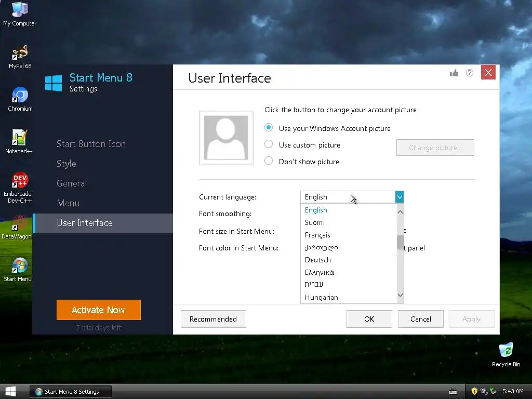Open help question mark icon
The height and width of the screenshot is (399, 532).
tap(470, 73)
